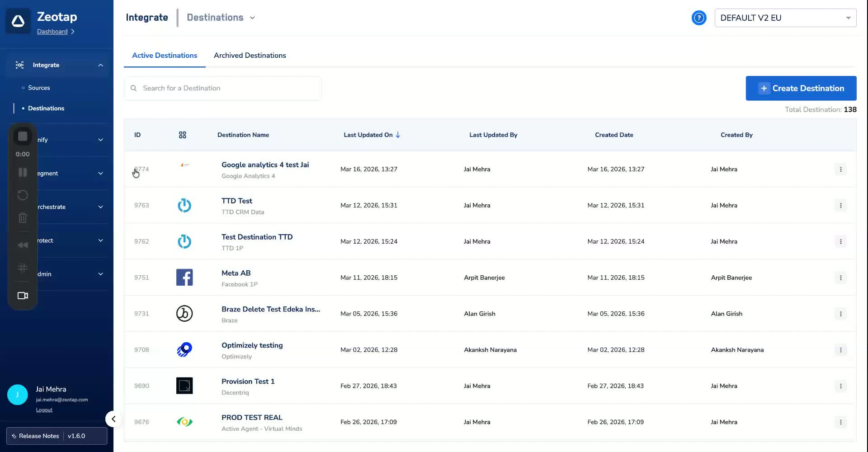Viewport: 868px width, 452px height.
Task: Open the options menu for TTD Test row
Action: coord(840,205)
